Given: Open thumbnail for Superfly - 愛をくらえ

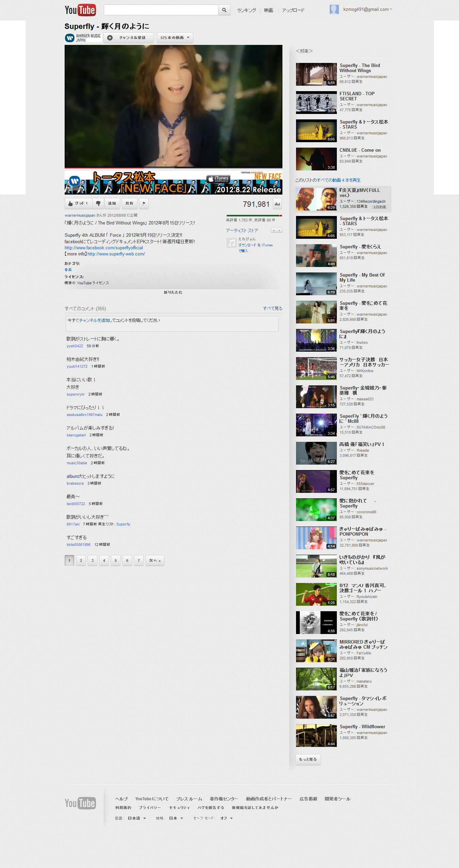Looking at the screenshot, I should (316, 255).
